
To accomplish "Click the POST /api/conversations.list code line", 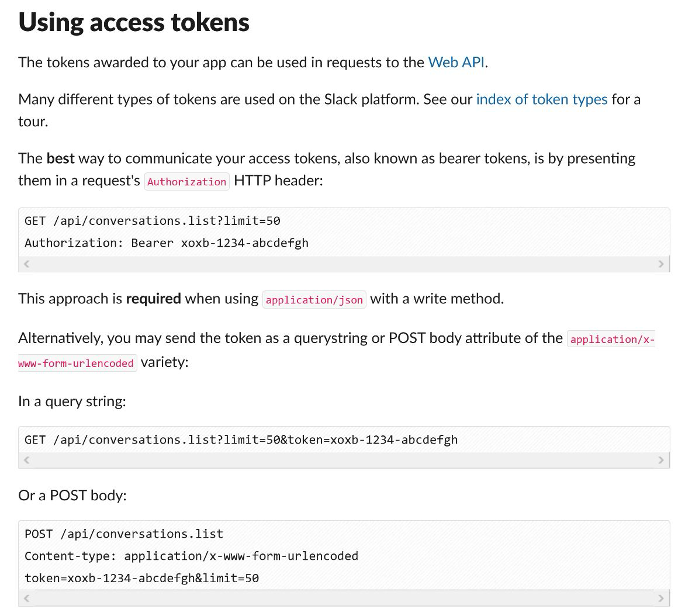I will tap(124, 534).
